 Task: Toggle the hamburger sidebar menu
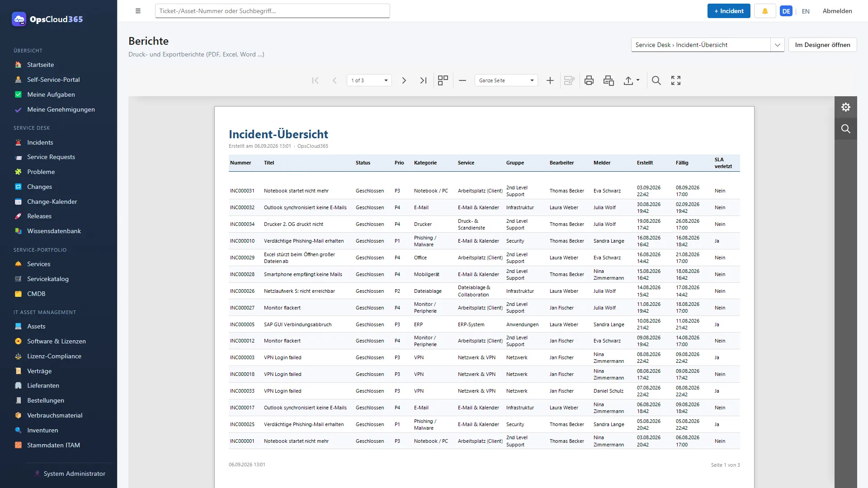click(138, 11)
